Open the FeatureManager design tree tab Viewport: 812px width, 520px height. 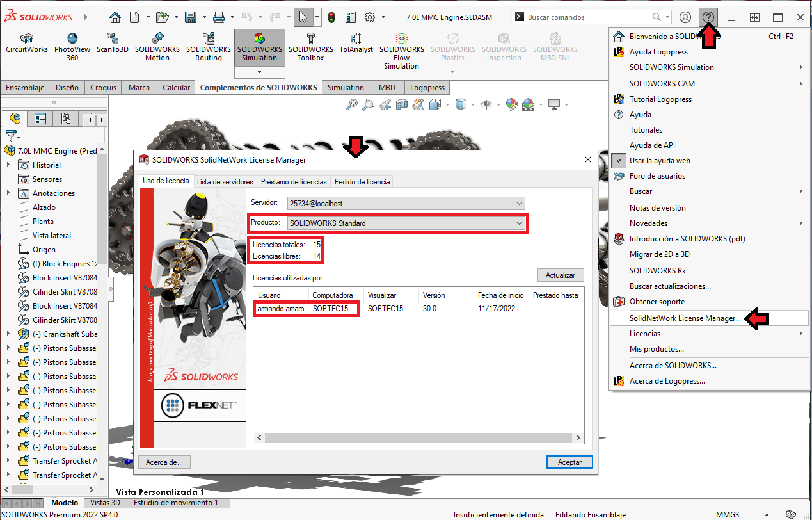point(15,118)
